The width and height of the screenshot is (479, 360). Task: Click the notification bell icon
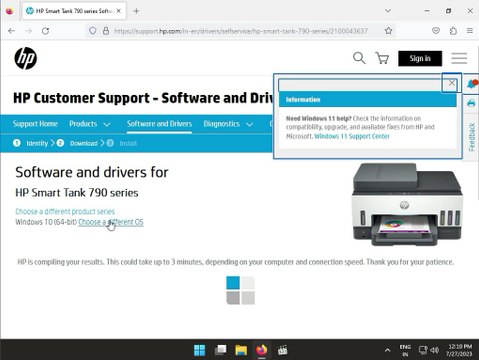[x=472, y=84]
